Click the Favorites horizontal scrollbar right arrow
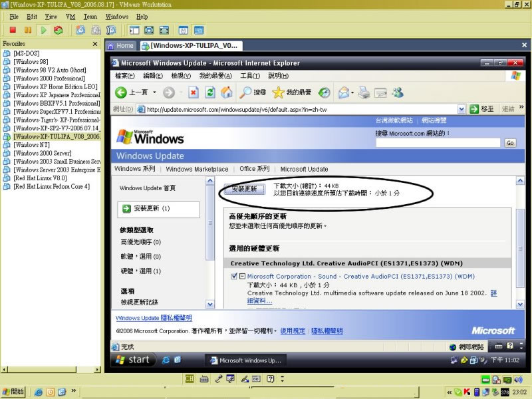 (x=98, y=370)
